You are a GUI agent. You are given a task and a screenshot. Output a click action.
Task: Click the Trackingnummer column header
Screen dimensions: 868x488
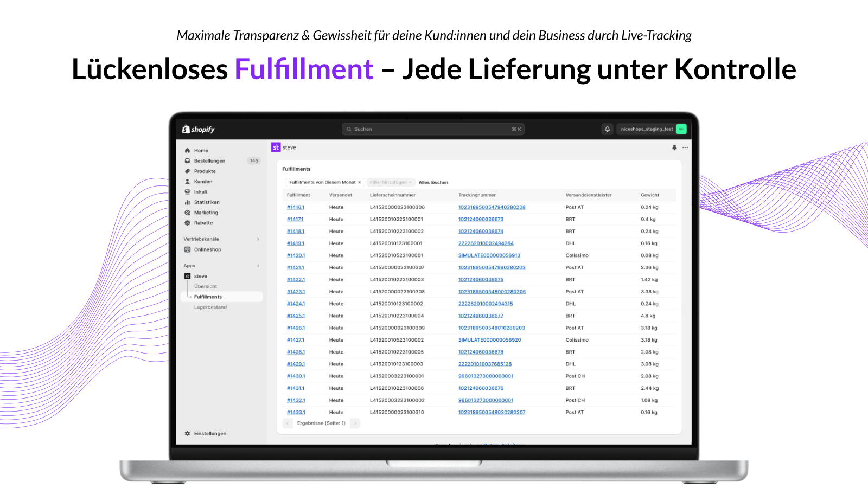[x=477, y=195]
